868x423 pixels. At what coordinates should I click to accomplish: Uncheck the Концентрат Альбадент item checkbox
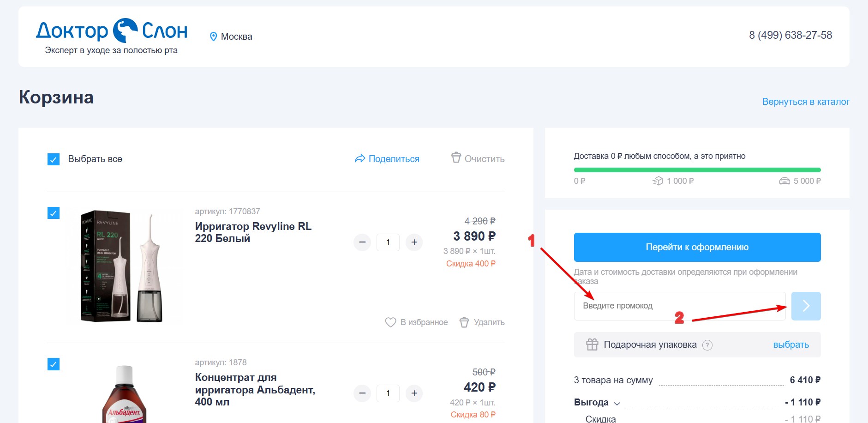pyautogui.click(x=54, y=364)
